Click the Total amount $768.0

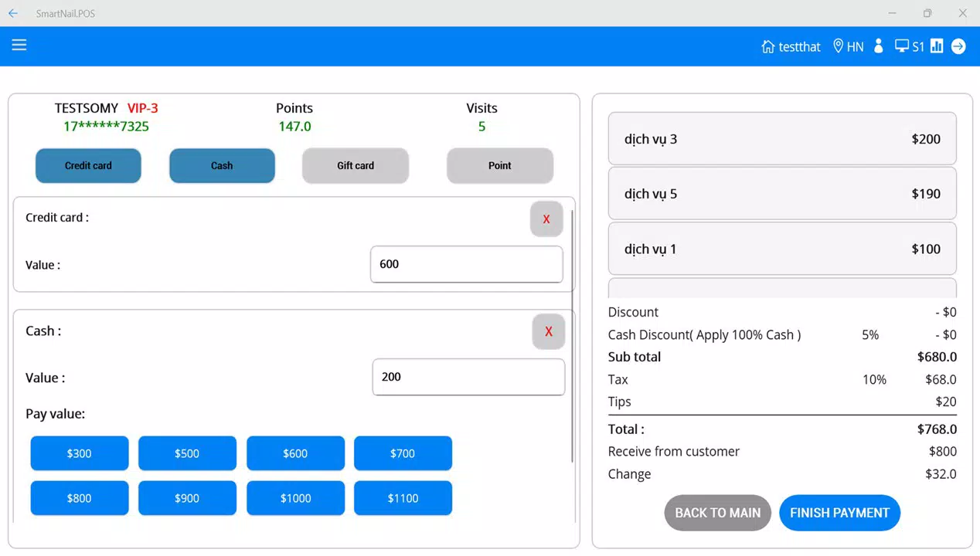[x=937, y=429]
